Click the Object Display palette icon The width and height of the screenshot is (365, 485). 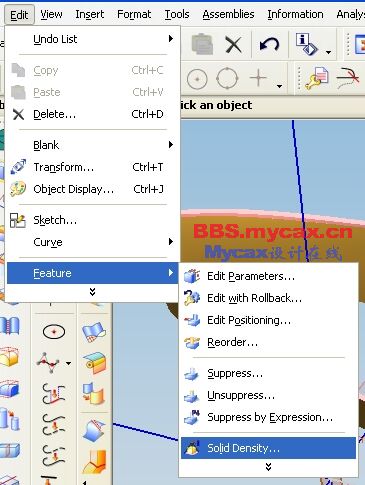pyautogui.click(x=18, y=189)
